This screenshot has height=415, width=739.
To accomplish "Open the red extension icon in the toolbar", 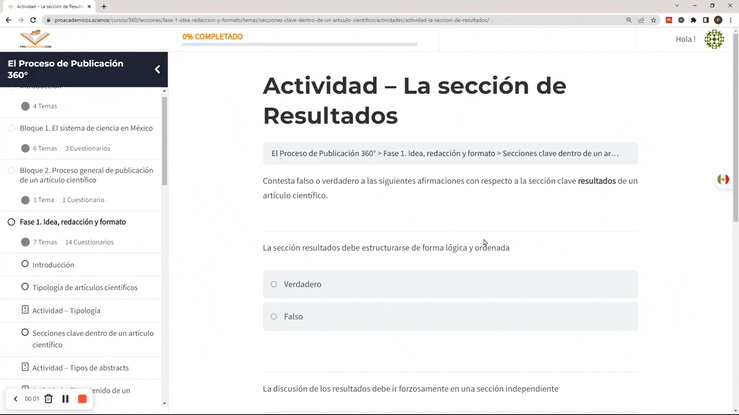I will click(669, 20).
